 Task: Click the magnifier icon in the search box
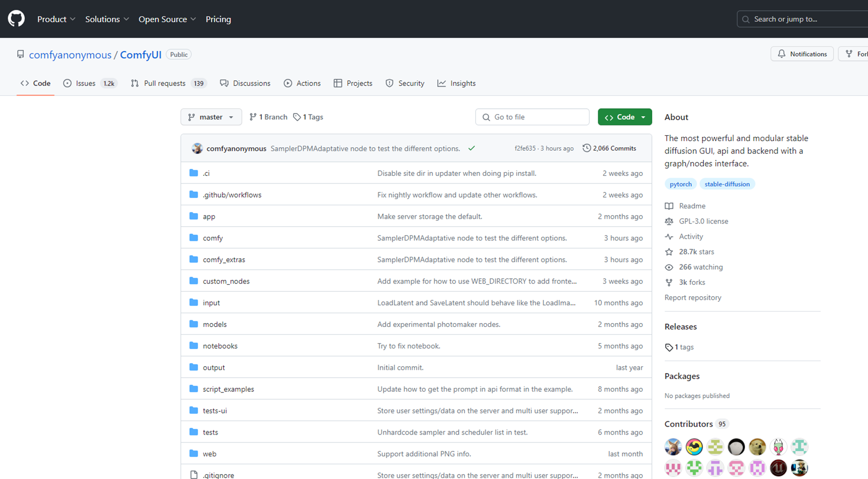pos(746,19)
